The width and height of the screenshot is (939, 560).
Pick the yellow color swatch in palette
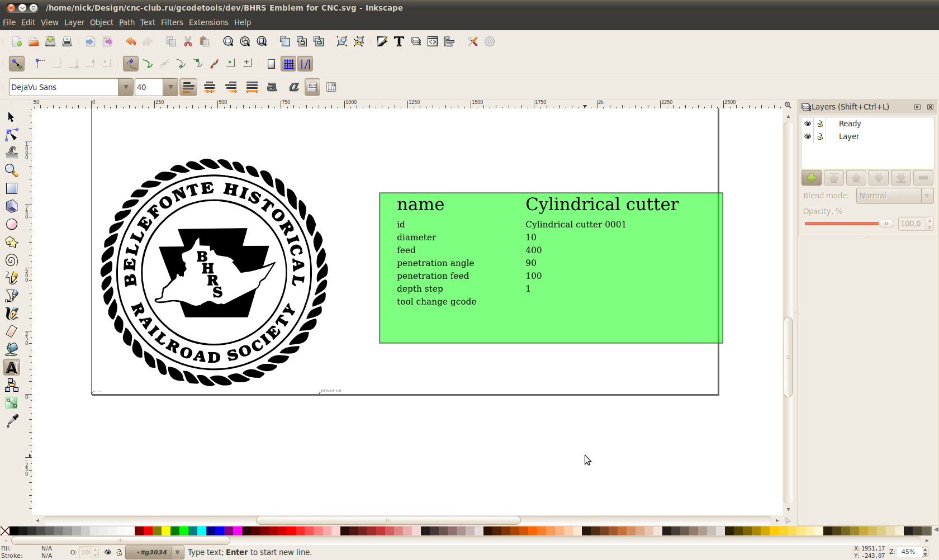coord(166,531)
